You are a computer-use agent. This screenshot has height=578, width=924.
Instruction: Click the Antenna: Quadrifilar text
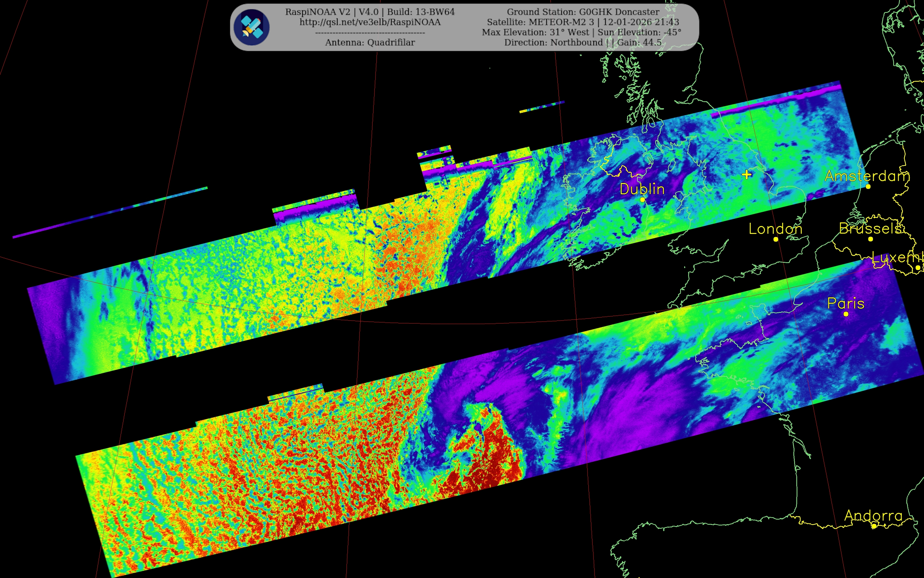pos(370,42)
